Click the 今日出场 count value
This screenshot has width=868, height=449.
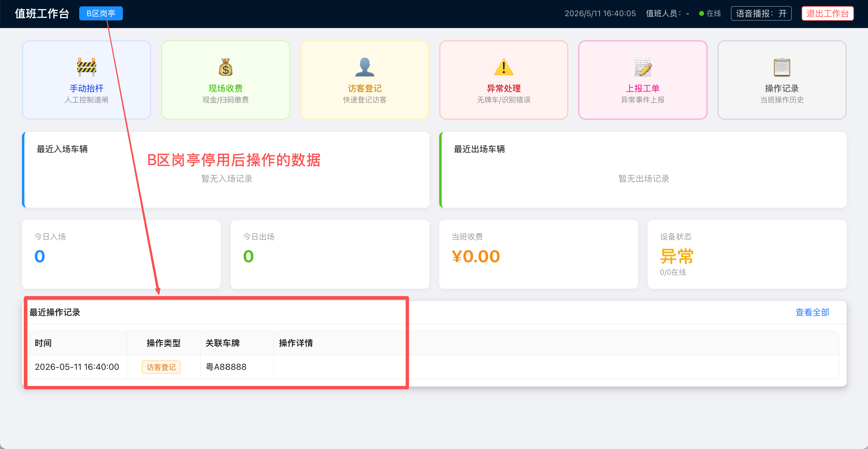248,256
